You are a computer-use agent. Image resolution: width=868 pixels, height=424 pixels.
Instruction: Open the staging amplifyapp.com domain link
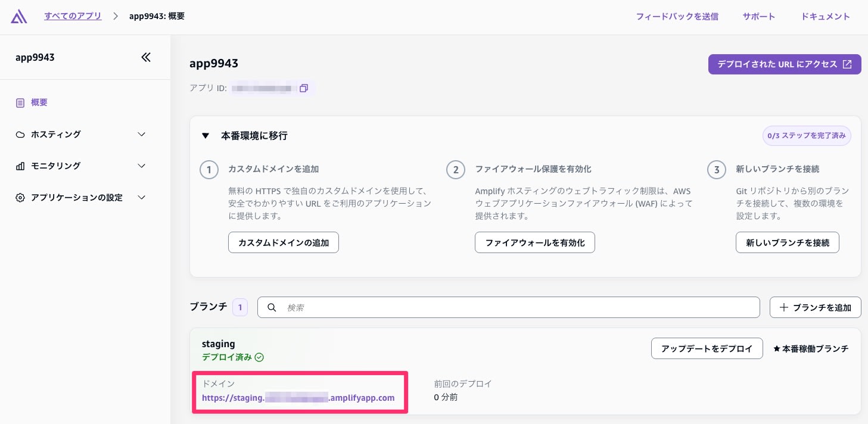point(298,398)
